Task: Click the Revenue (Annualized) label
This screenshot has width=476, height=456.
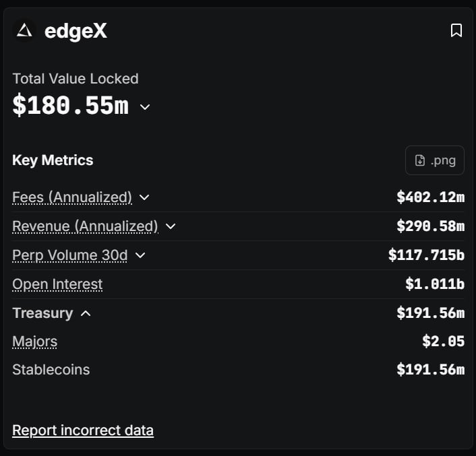Action: point(85,226)
